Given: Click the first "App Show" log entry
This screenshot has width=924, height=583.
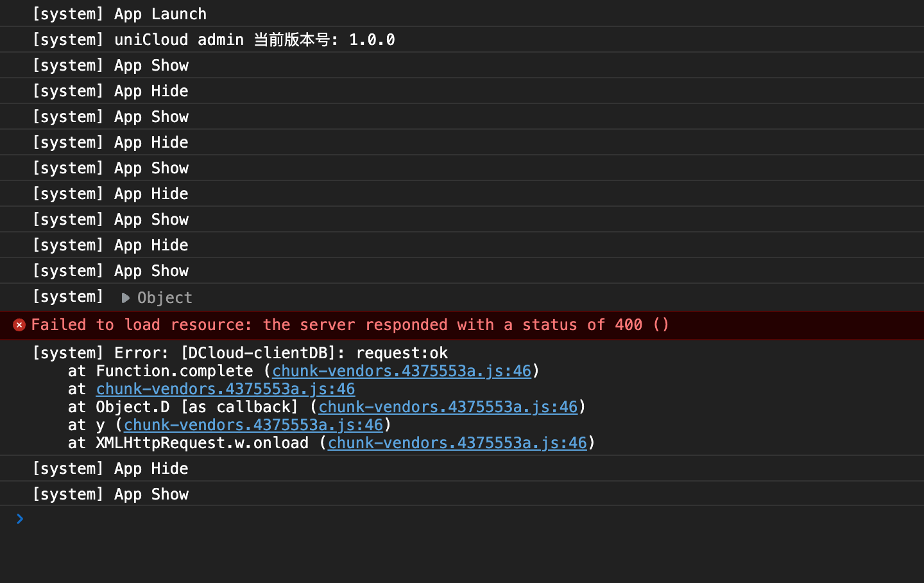Looking at the screenshot, I should coord(110,65).
